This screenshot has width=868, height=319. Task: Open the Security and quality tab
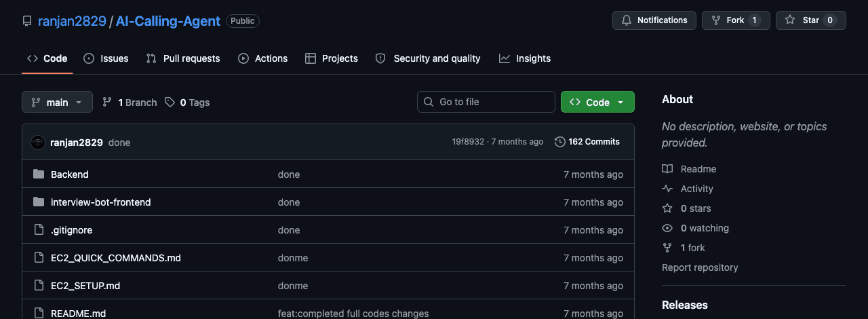pos(428,58)
